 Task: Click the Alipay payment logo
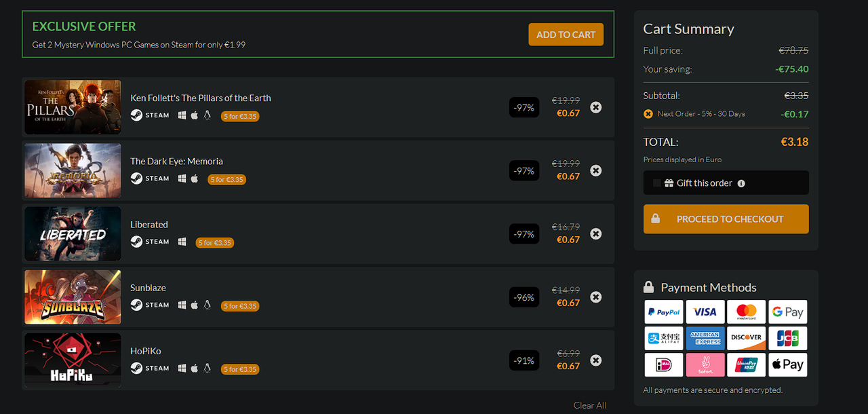(x=664, y=338)
